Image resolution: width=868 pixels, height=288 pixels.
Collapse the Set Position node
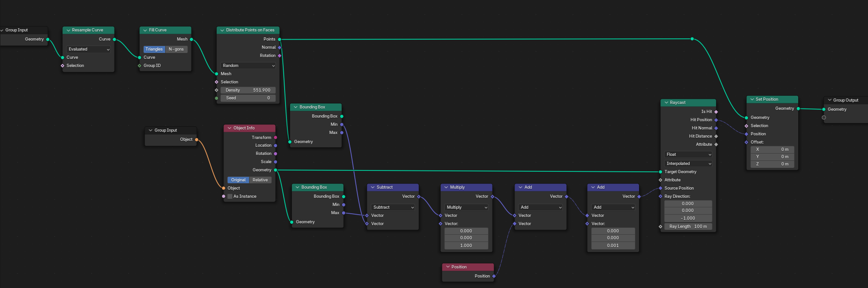[752, 99]
